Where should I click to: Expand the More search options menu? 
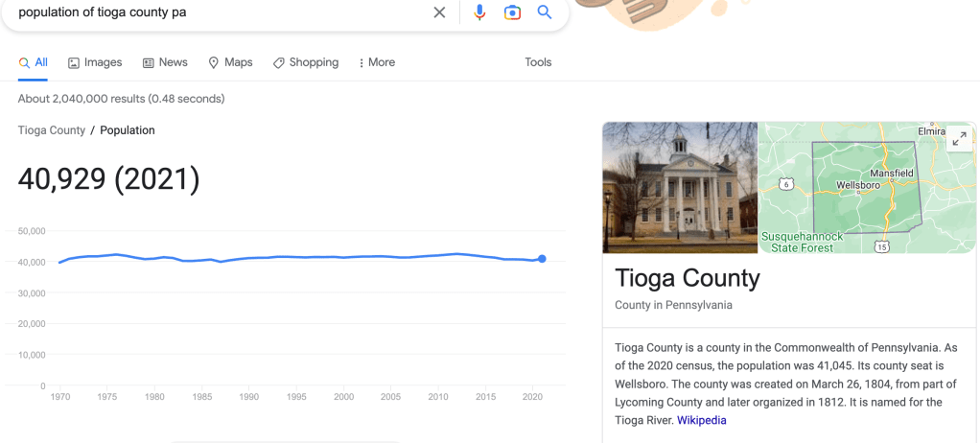(376, 62)
